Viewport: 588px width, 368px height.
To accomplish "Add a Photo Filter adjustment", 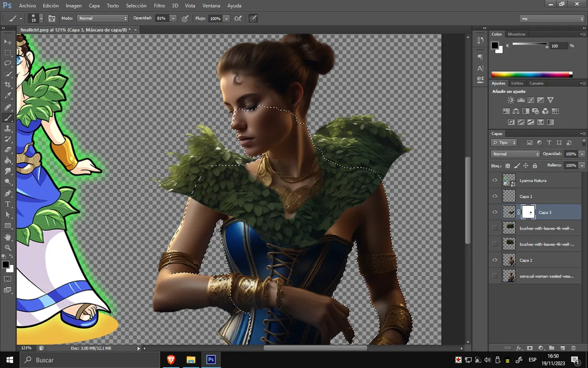I will (x=536, y=111).
